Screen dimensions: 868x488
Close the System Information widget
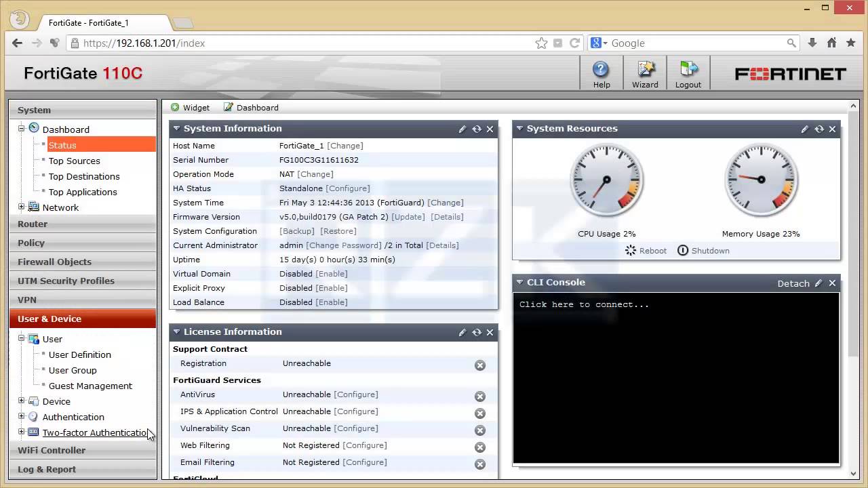point(490,129)
